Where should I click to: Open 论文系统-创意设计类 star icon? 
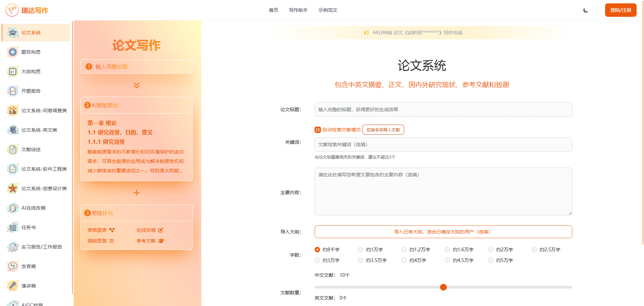(x=13, y=188)
